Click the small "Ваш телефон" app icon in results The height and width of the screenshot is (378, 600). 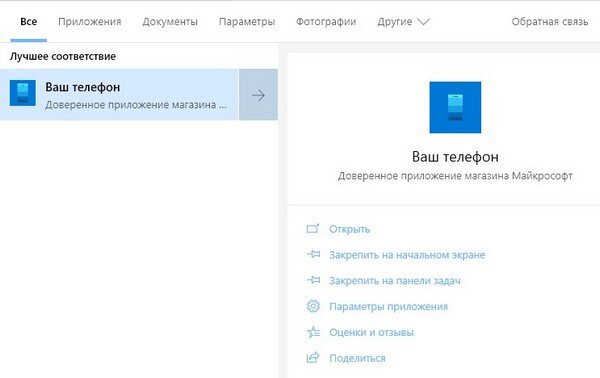tap(23, 93)
